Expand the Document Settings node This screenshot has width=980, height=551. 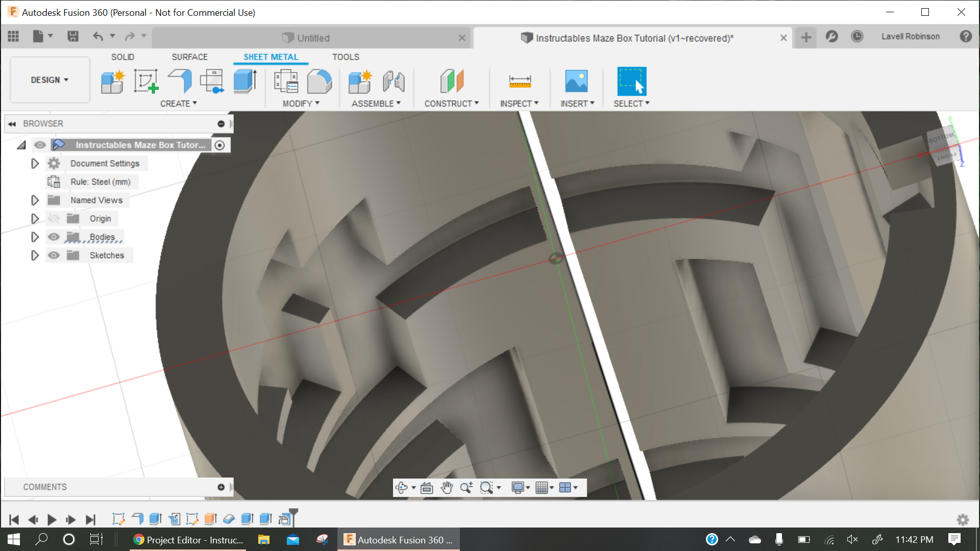[x=35, y=163]
